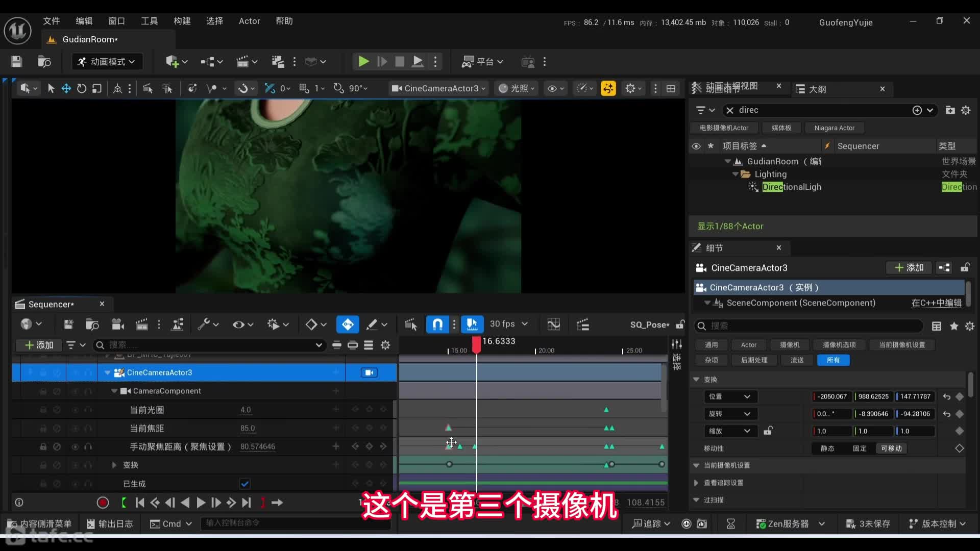Click the Sequencer render movie clapperboard icon

[x=141, y=324]
